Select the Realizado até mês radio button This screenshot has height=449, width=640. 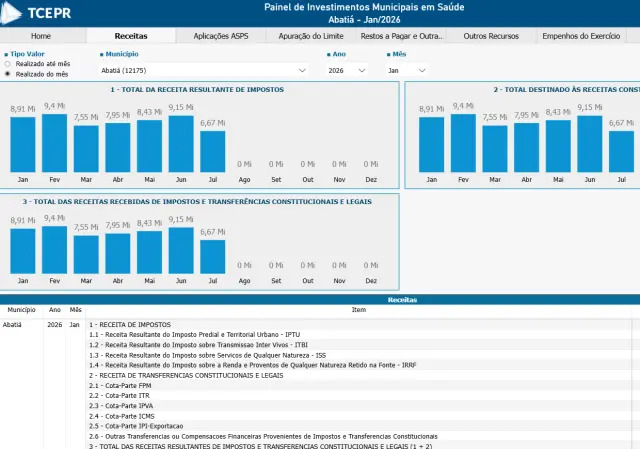point(7,64)
